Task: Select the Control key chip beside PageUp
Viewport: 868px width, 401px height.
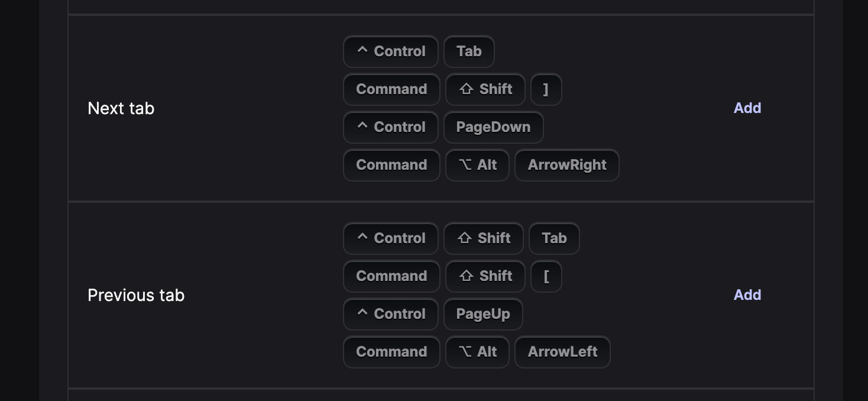Action: (x=391, y=314)
